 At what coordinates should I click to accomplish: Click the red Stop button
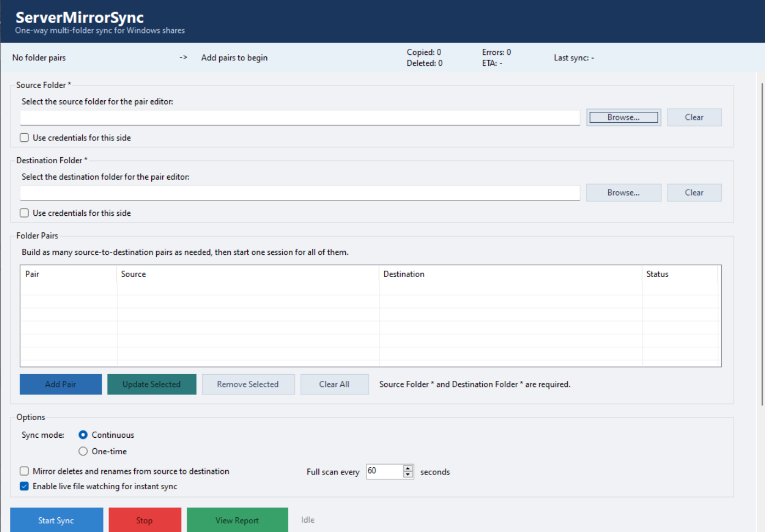pyautogui.click(x=145, y=520)
